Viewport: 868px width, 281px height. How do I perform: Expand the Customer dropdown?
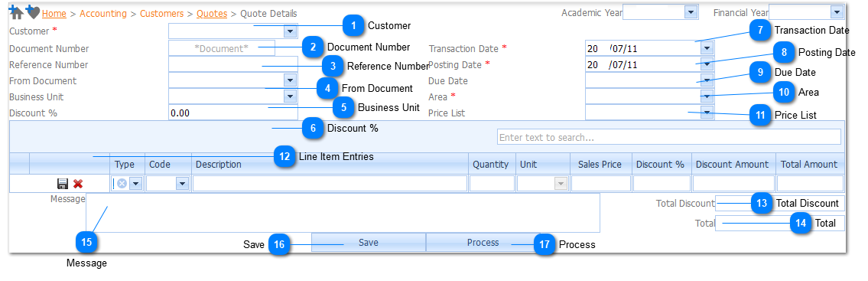(290, 31)
